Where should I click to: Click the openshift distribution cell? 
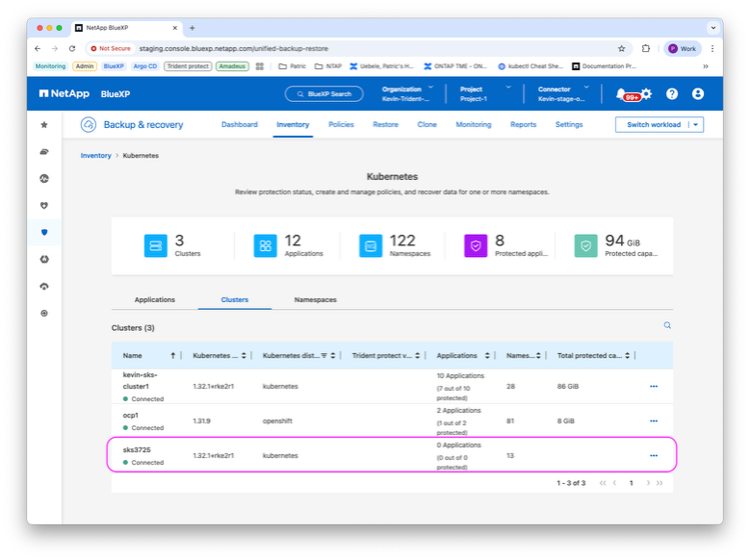point(277,420)
